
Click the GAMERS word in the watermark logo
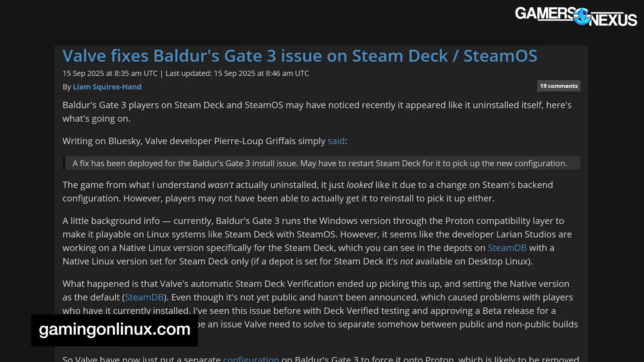click(x=545, y=13)
